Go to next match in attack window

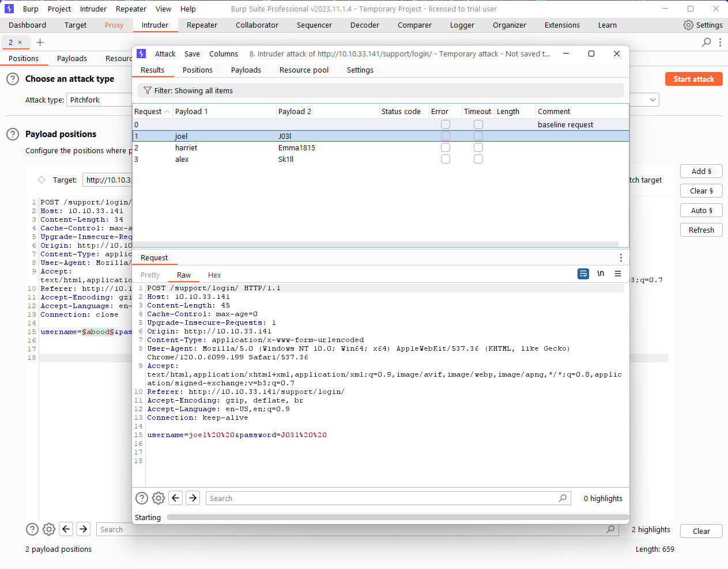coord(193,498)
